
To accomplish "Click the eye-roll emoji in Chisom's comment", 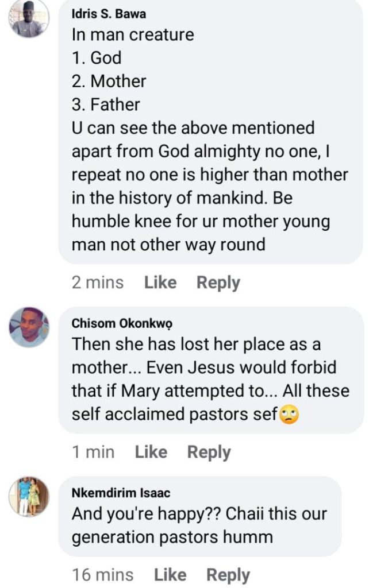I will tap(289, 413).
